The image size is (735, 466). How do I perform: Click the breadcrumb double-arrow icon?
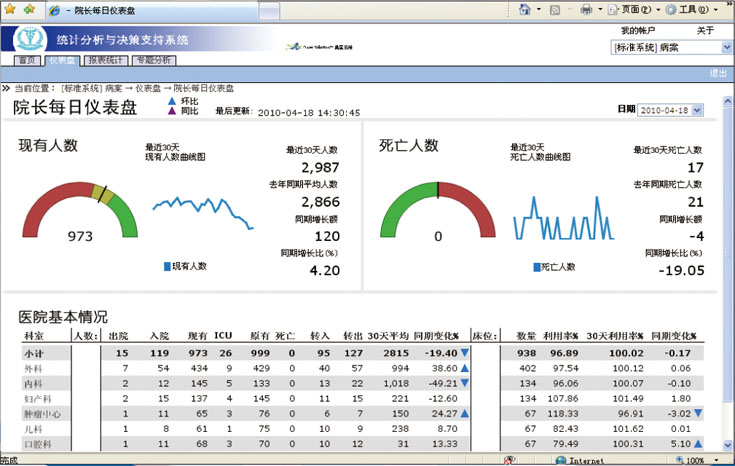(x=6, y=88)
